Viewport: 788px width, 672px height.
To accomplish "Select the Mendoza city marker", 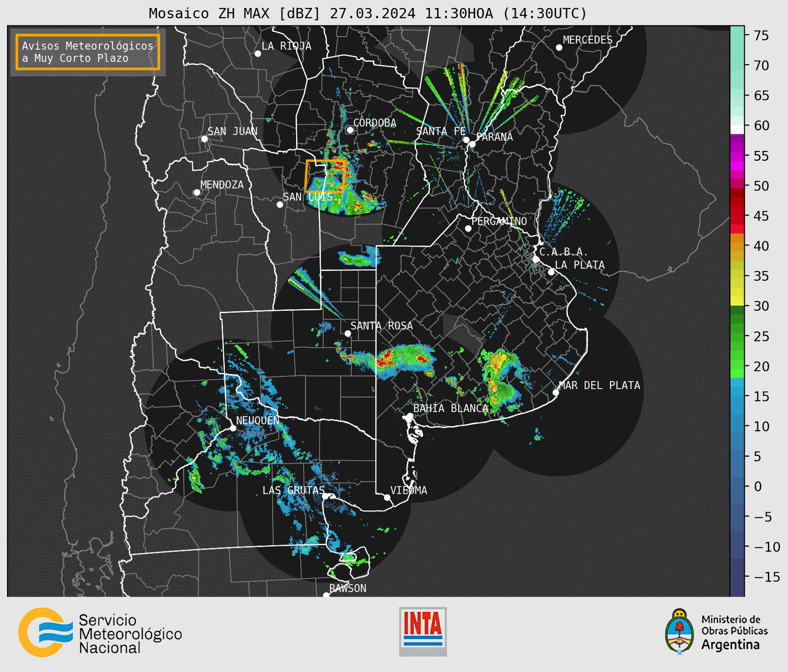I will [x=197, y=193].
